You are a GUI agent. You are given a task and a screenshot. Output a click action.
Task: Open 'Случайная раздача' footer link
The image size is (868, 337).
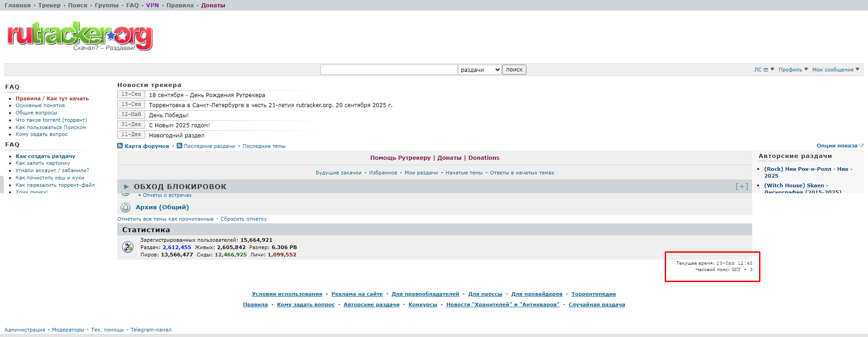pyautogui.click(x=597, y=304)
